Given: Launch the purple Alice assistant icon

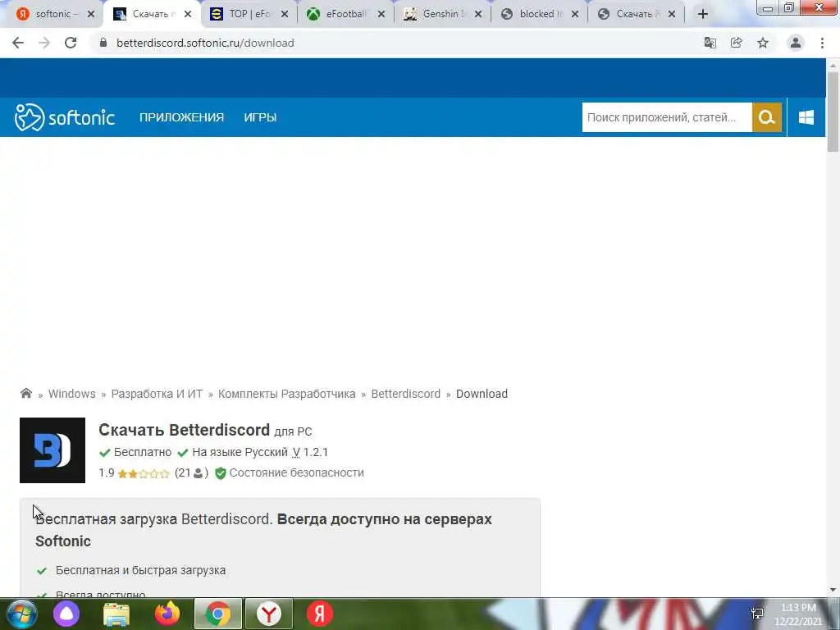Looking at the screenshot, I should 66,614.
